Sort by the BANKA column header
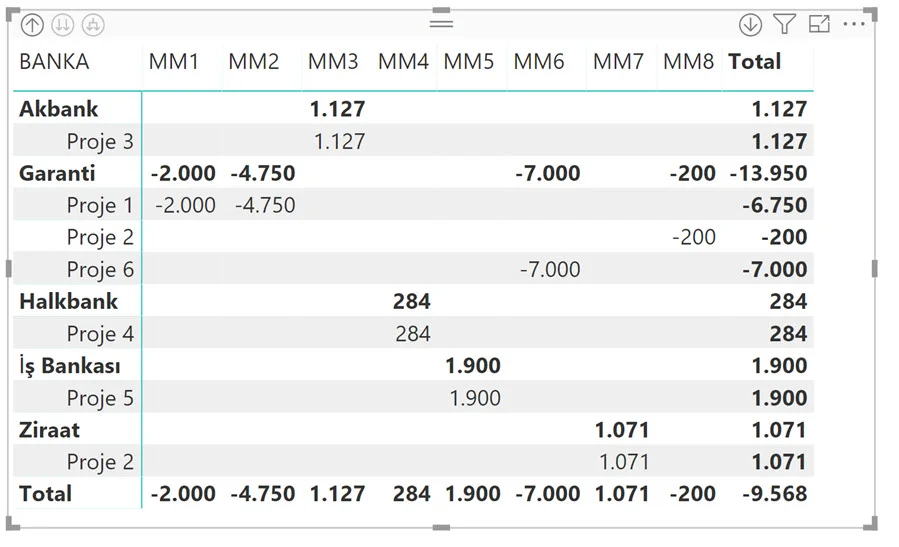Image resolution: width=899 pixels, height=547 pixels. pos(54,62)
